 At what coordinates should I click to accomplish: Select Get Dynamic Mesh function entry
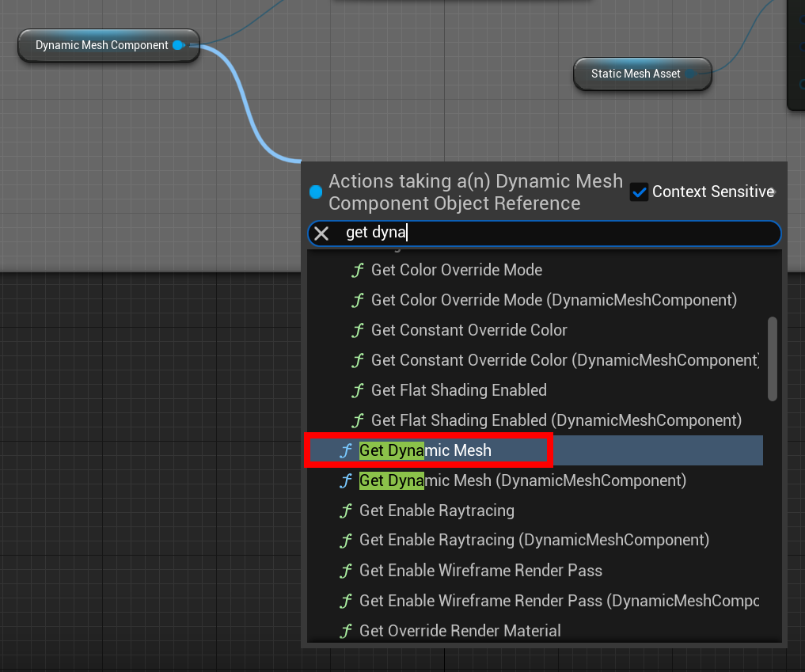pos(536,450)
